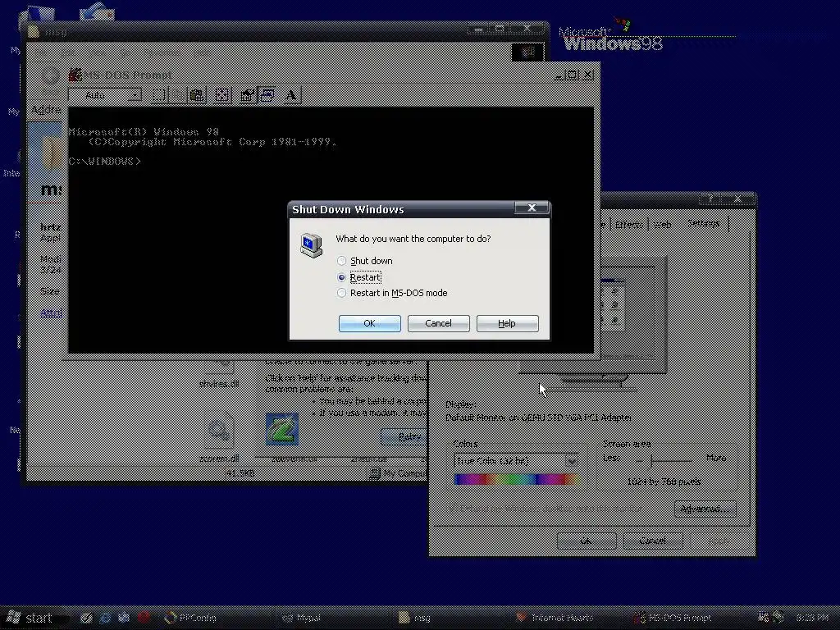Open Help in Shut Down Windows dialog
The image size is (840, 630).
point(507,323)
